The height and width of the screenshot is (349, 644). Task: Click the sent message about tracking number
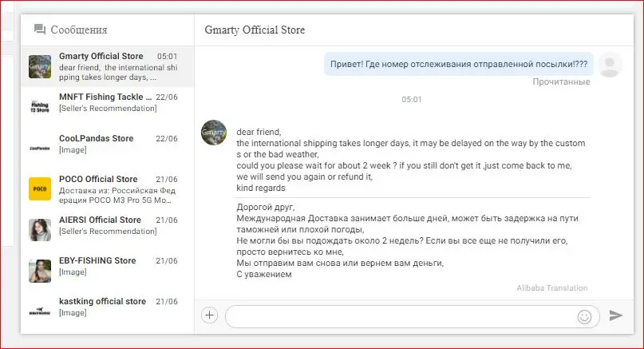[x=459, y=64]
